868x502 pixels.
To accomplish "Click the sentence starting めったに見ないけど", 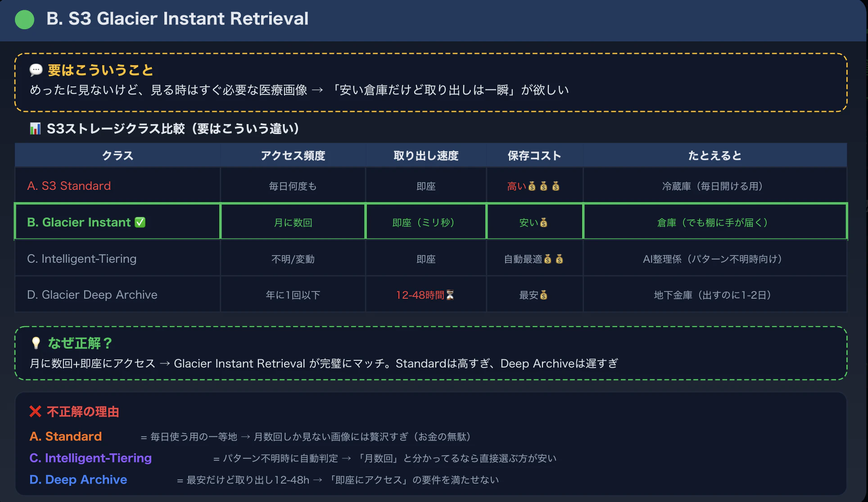I will click(x=299, y=90).
